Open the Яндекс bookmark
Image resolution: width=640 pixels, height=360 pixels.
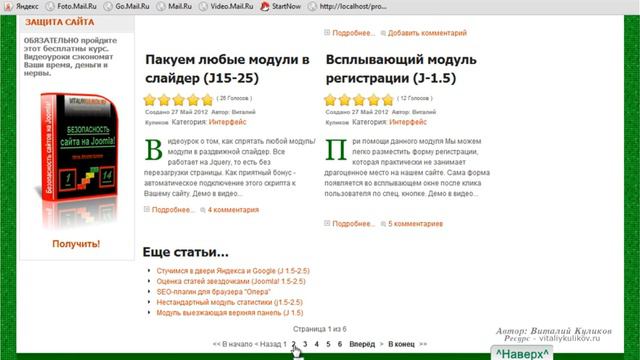click(x=22, y=6)
